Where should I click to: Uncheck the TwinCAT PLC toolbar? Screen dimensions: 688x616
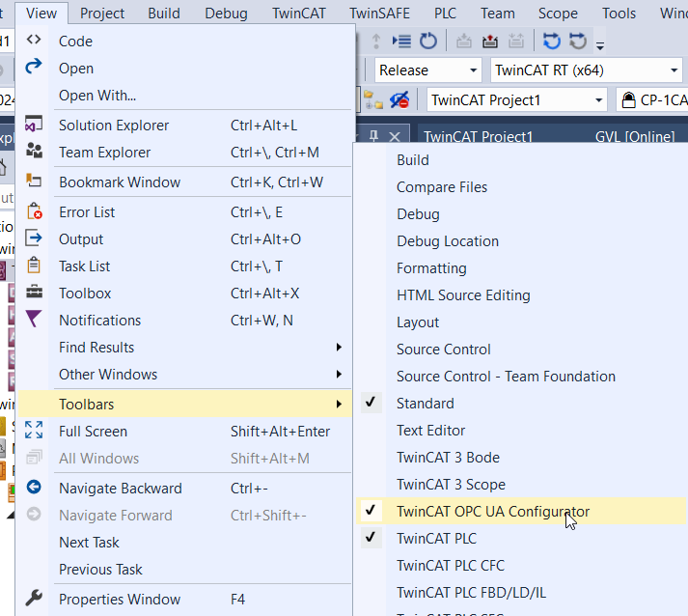[x=521, y=539]
